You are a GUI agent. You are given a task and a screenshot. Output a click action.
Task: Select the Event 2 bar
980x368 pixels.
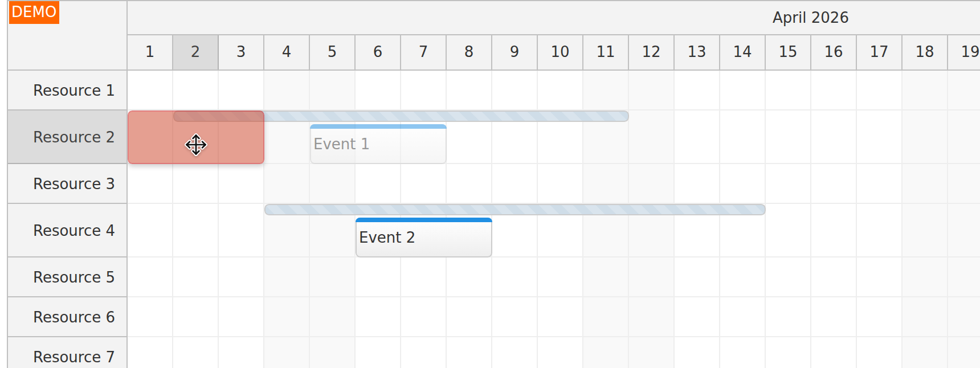423,238
